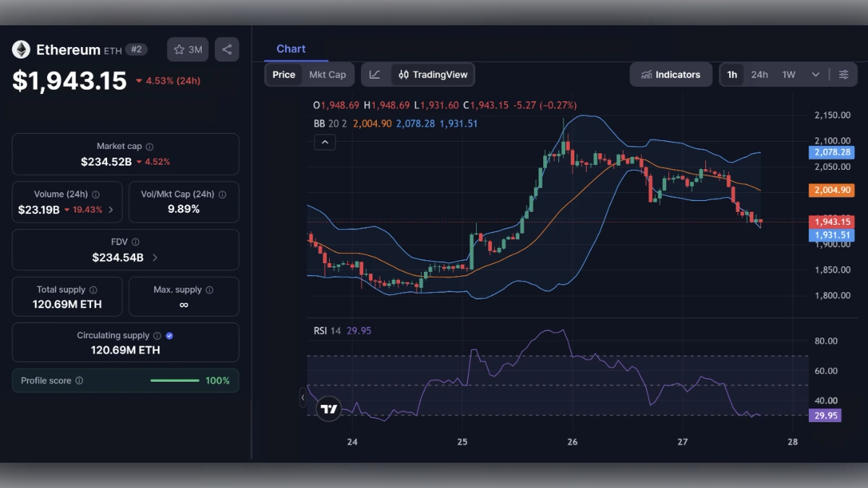Open the Indicators panel
The image size is (868, 488).
pyautogui.click(x=671, y=74)
